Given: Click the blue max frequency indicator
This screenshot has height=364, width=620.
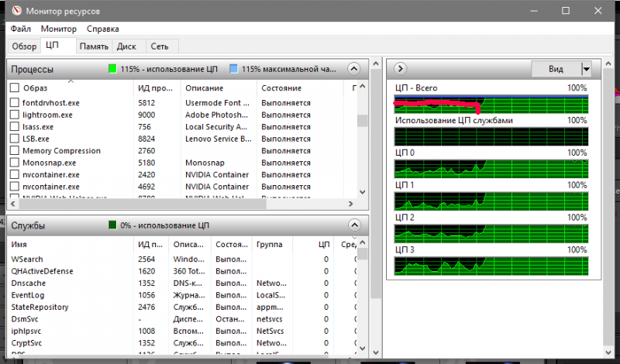Looking at the screenshot, I should pyautogui.click(x=234, y=69).
